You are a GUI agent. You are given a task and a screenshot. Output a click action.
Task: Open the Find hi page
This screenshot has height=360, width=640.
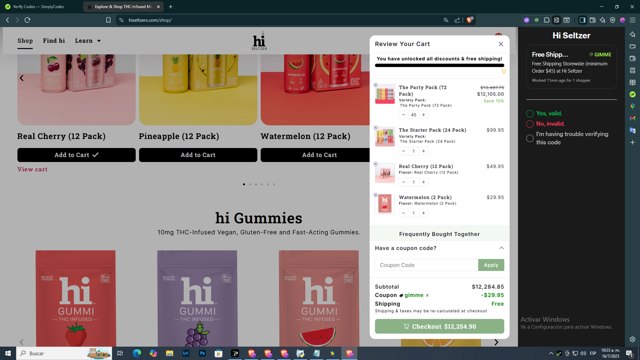(54, 41)
